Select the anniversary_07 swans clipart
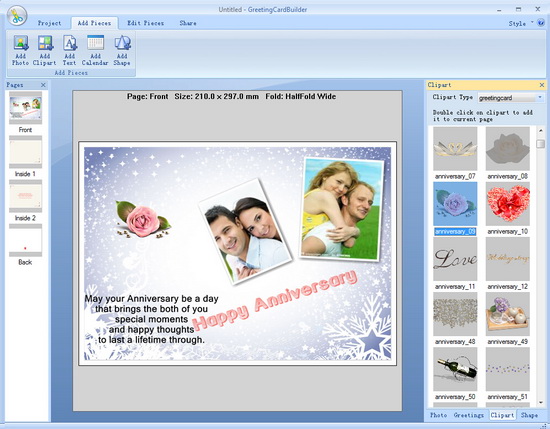The width and height of the screenshot is (550, 429). (x=455, y=149)
